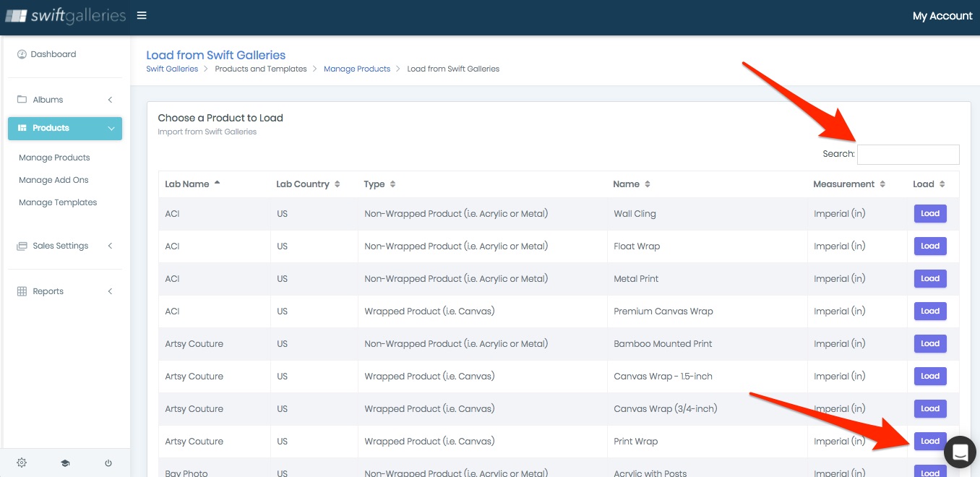Click Manage Products breadcrumb link

tap(357, 69)
